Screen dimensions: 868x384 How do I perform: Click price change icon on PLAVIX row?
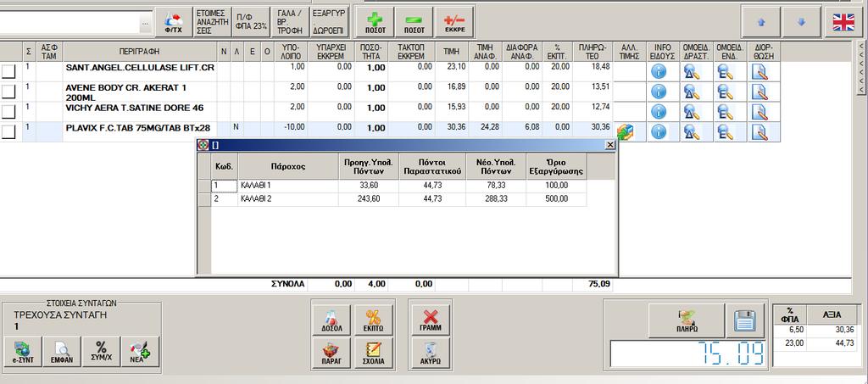626,131
